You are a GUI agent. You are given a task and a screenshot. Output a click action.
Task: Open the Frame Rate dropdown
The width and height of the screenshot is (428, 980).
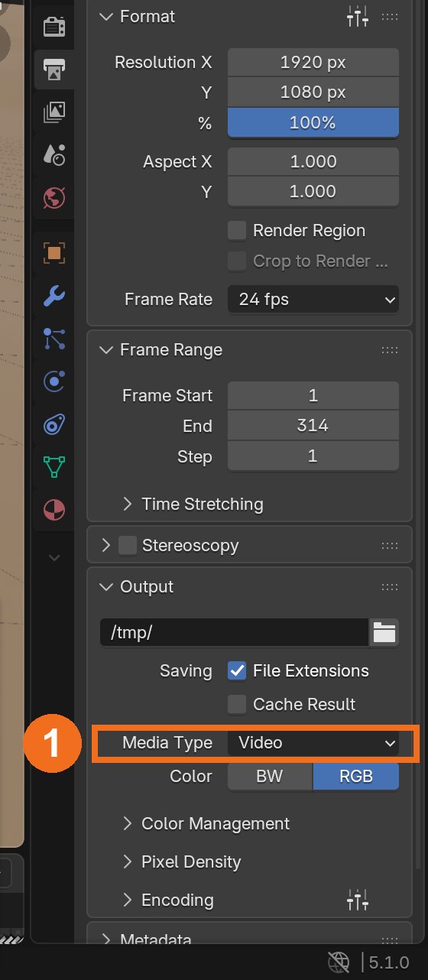click(313, 299)
